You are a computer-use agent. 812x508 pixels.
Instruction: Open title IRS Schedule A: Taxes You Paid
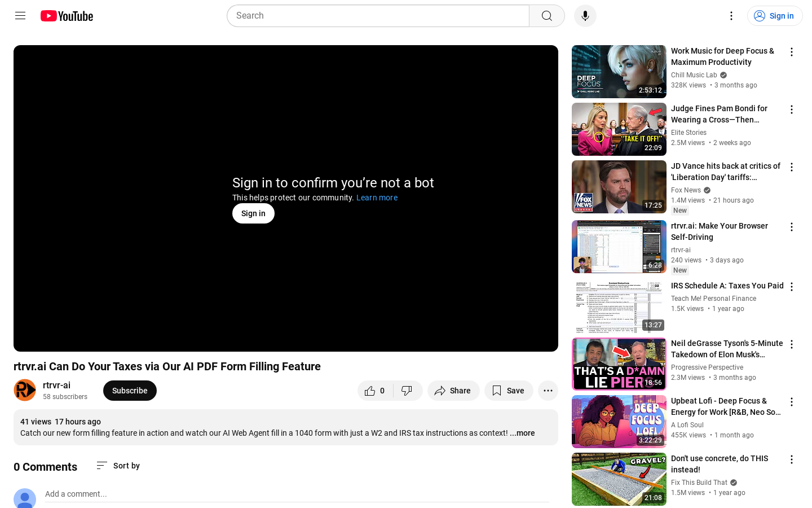(x=727, y=286)
